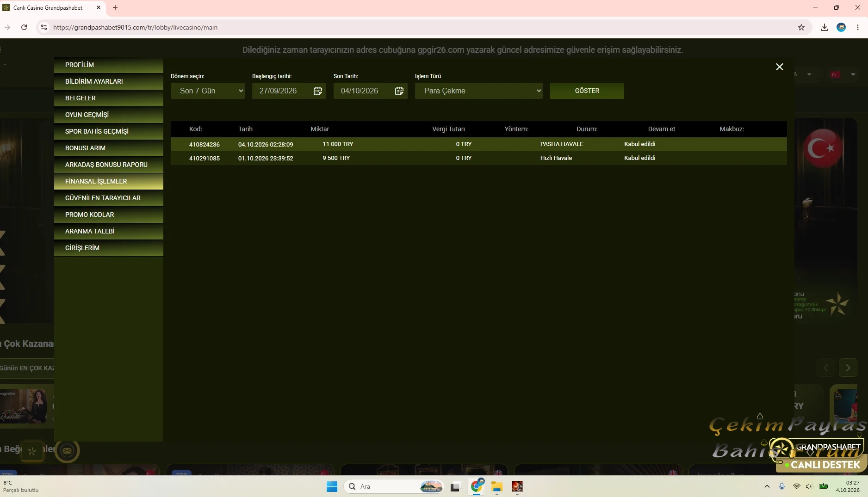The width and height of the screenshot is (868, 497).
Task: Expand the İşlem Türü 'Para Çekme' dropdown
Action: (479, 91)
